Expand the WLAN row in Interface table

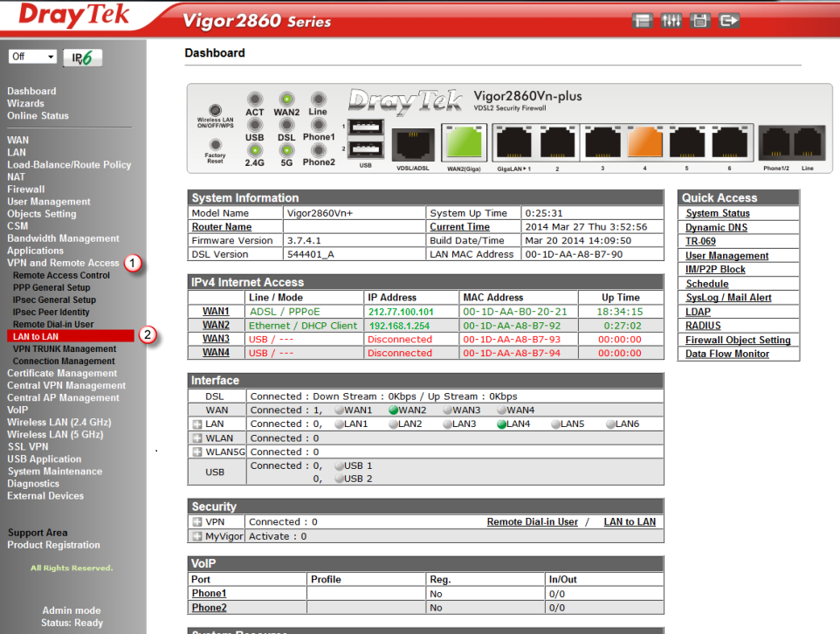click(197, 438)
